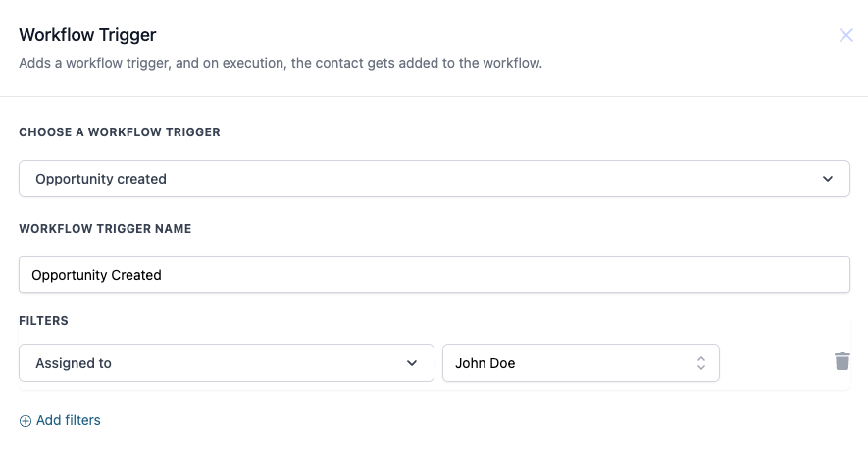Screen dimensions: 868x472
Task: Click the Opportunity created selected value text
Action: click(x=101, y=179)
